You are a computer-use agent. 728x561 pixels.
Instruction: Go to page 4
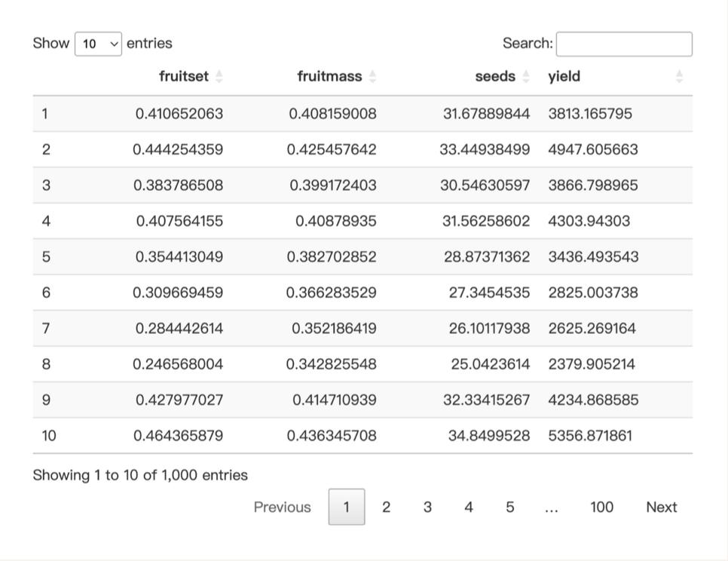(469, 507)
